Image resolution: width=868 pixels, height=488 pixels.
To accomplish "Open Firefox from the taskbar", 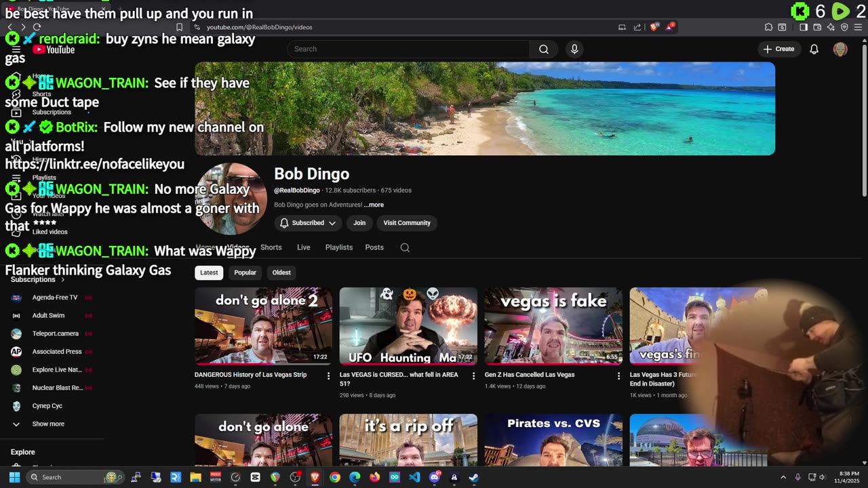I will [x=375, y=477].
